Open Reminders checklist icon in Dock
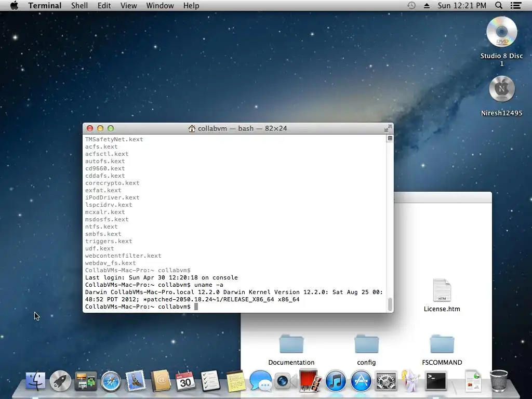This screenshot has height=399, width=532. (x=210, y=381)
